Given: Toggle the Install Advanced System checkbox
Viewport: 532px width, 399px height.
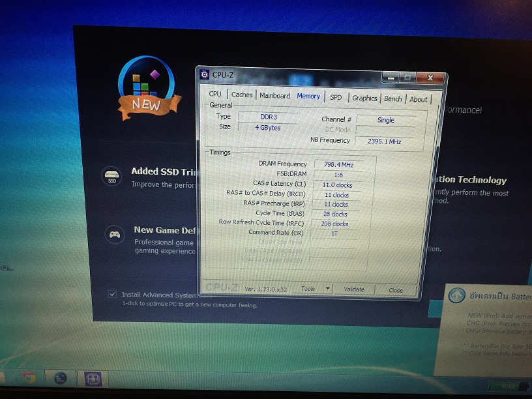Looking at the screenshot, I should tap(112, 294).
